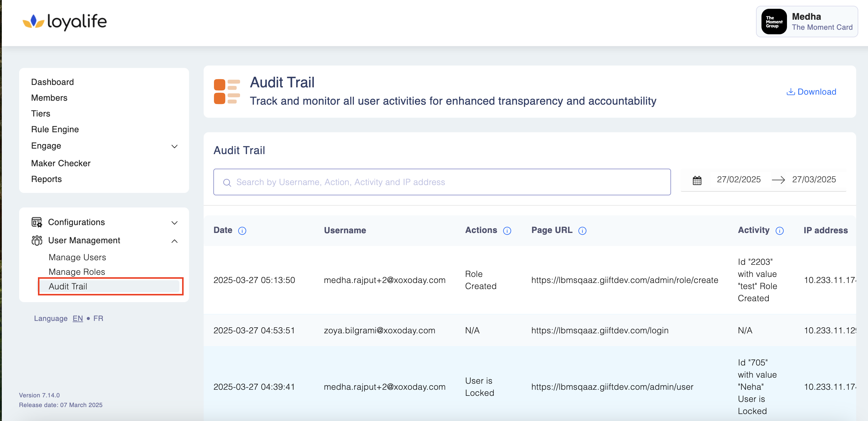
Task: Open the Dashboard menu item
Action: [x=52, y=82]
